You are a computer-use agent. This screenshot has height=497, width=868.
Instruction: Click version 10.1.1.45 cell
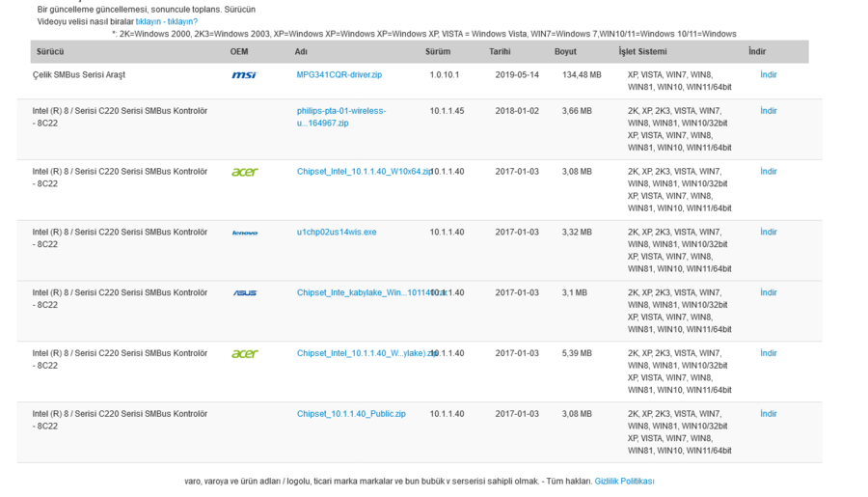tap(447, 111)
